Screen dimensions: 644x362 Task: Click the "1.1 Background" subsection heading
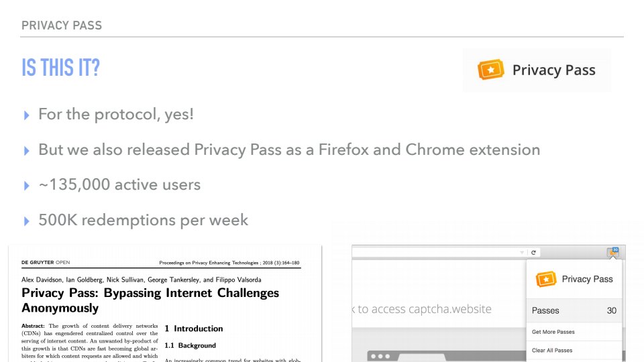191,345
